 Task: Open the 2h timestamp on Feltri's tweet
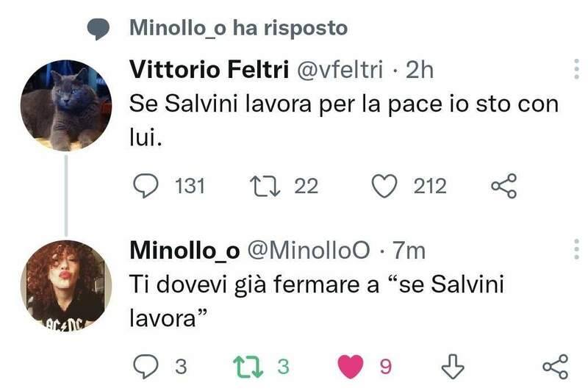point(419,69)
